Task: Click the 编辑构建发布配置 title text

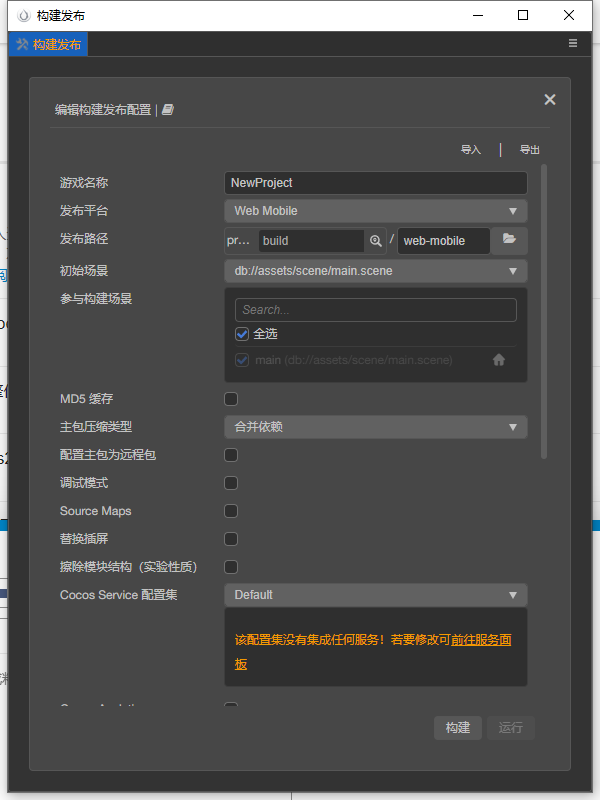Action: (x=103, y=110)
